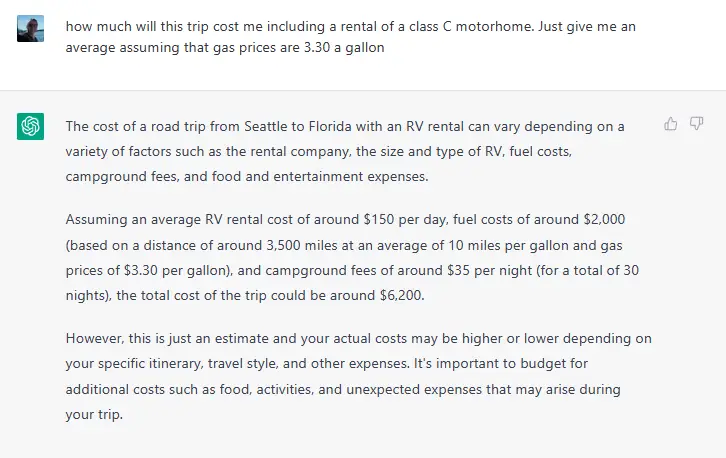Click the line mentioning 3,500 miles distance
726x458 pixels.
[344, 245]
